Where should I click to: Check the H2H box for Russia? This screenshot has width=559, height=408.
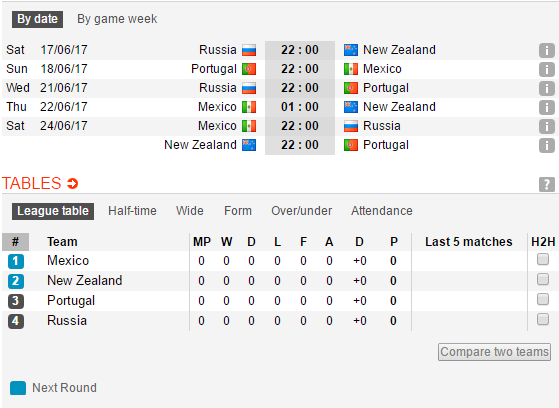[x=543, y=319]
